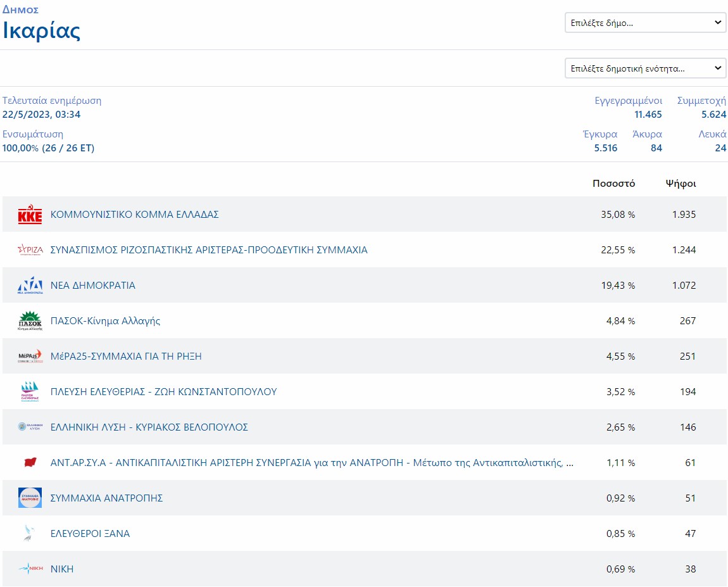Click Elliniki Lysi vote count 146
This screenshot has width=728, height=587.
pos(687,427)
